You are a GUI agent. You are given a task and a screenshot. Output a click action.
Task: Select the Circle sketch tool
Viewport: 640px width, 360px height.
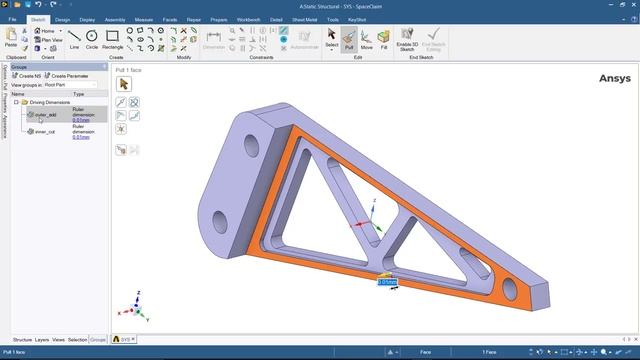[x=92, y=40]
